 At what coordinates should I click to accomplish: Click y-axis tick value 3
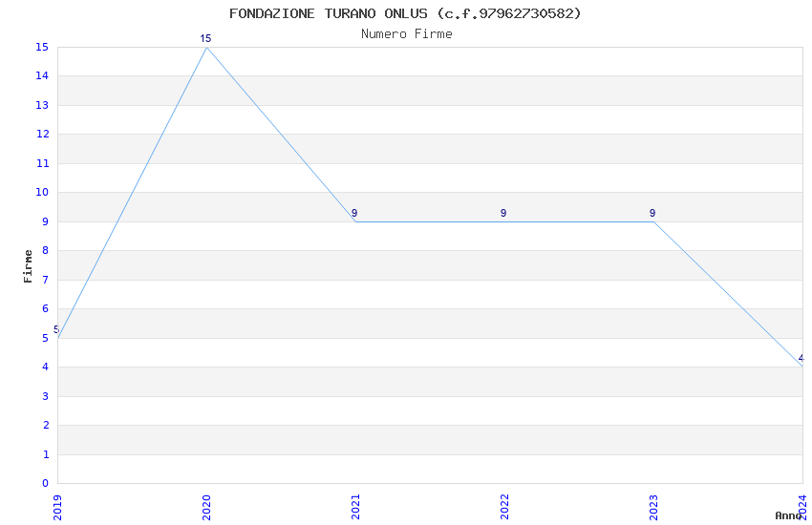click(46, 396)
